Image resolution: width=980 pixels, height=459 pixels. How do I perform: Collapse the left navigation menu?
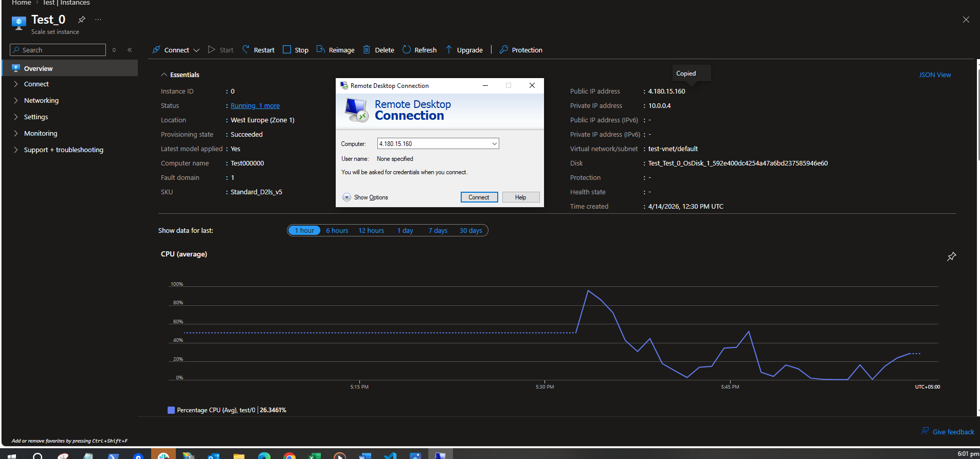click(130, 50)
